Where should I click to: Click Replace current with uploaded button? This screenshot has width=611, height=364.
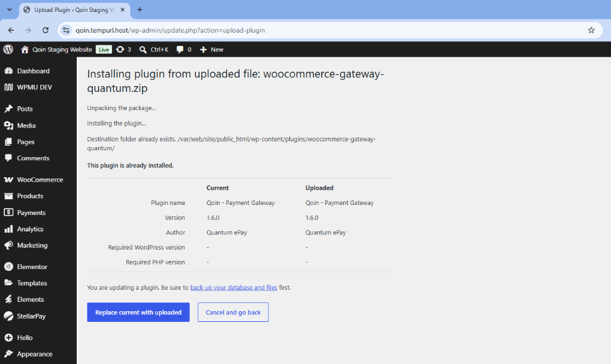tap(138, 312)
